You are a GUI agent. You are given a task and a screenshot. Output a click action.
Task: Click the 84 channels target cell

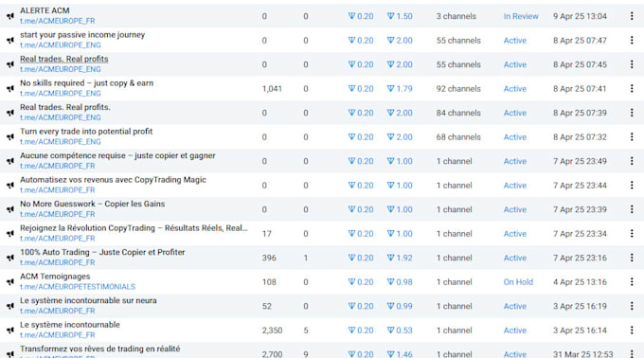point(458,113)
